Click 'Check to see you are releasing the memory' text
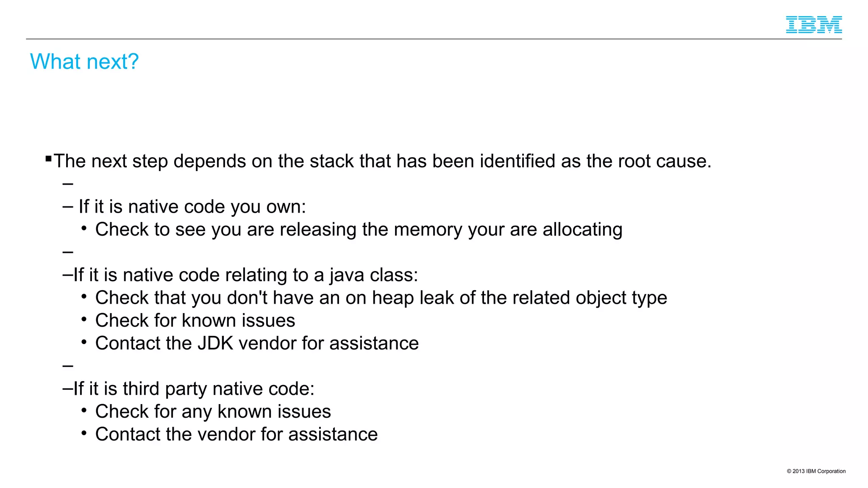Screen dimensions: 868x488 (x=359, y=230)
